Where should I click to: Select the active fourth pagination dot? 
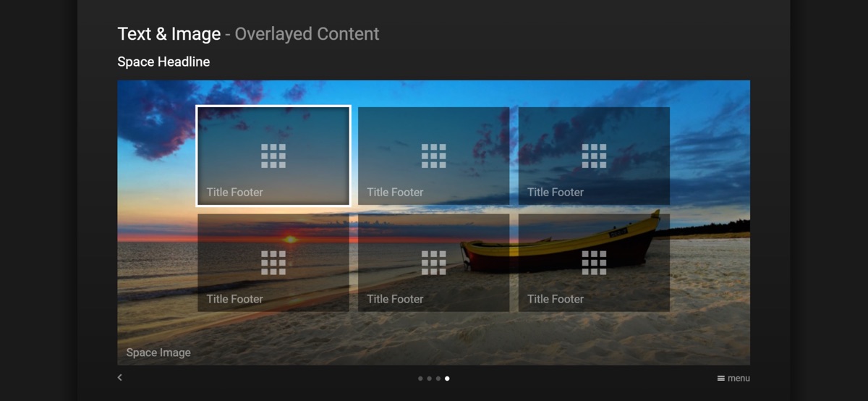(447, 379)
